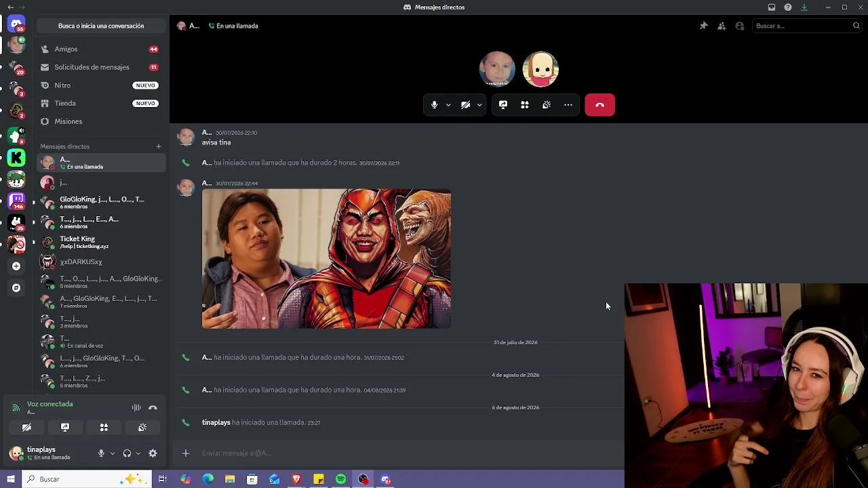Add a server with the plus icon
Viewport: 868px width, 488px height.
click(x=16, y=266)
